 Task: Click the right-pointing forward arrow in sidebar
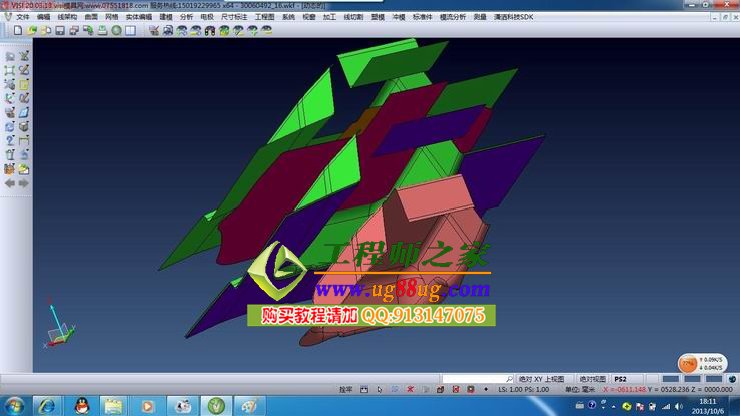(x=24, y=183)
